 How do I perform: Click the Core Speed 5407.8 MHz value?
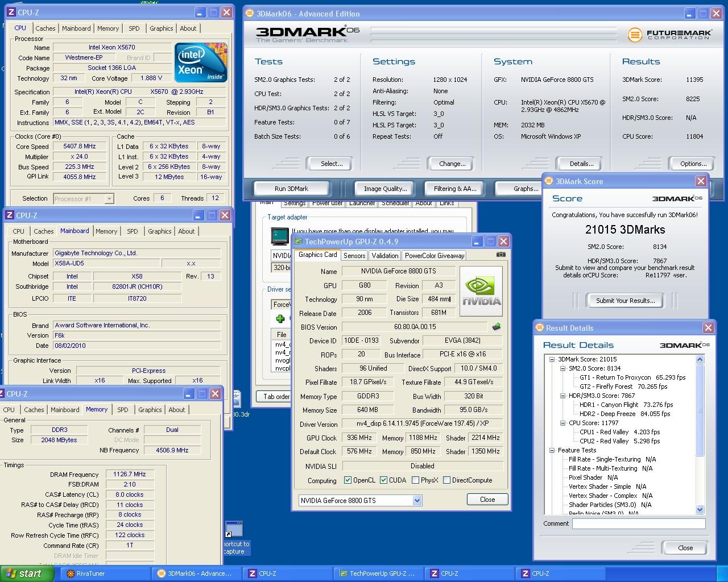coord(80,147)
